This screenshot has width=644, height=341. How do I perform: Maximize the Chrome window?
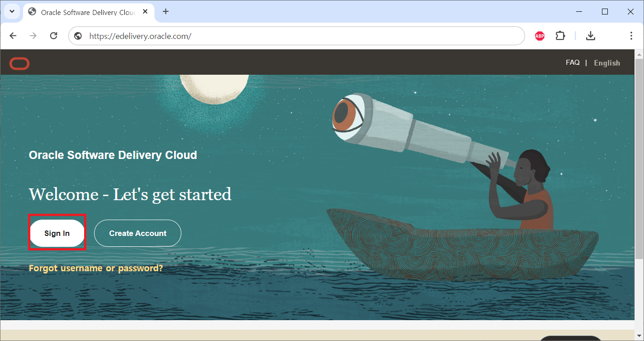coord(605,12)
